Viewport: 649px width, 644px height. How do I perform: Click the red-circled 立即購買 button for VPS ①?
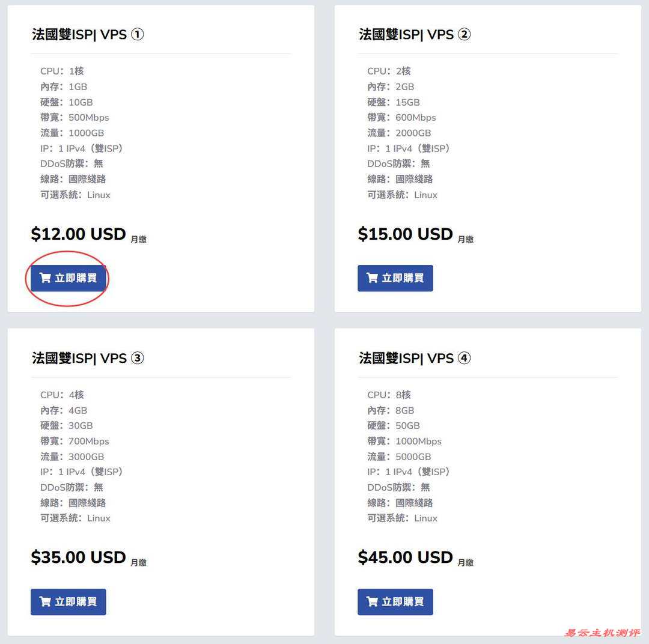click(68, 278)
